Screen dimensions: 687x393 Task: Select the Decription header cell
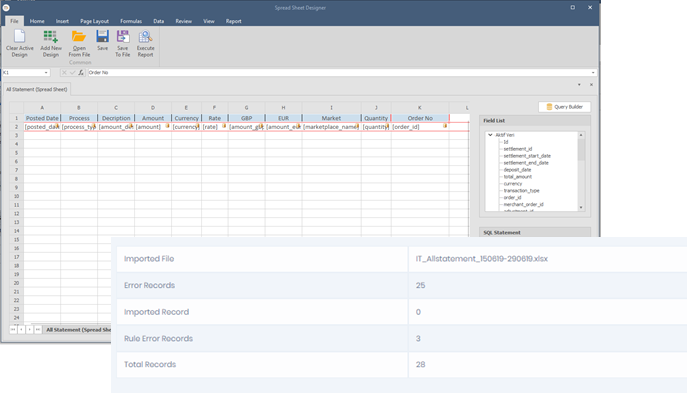point(116,118)
